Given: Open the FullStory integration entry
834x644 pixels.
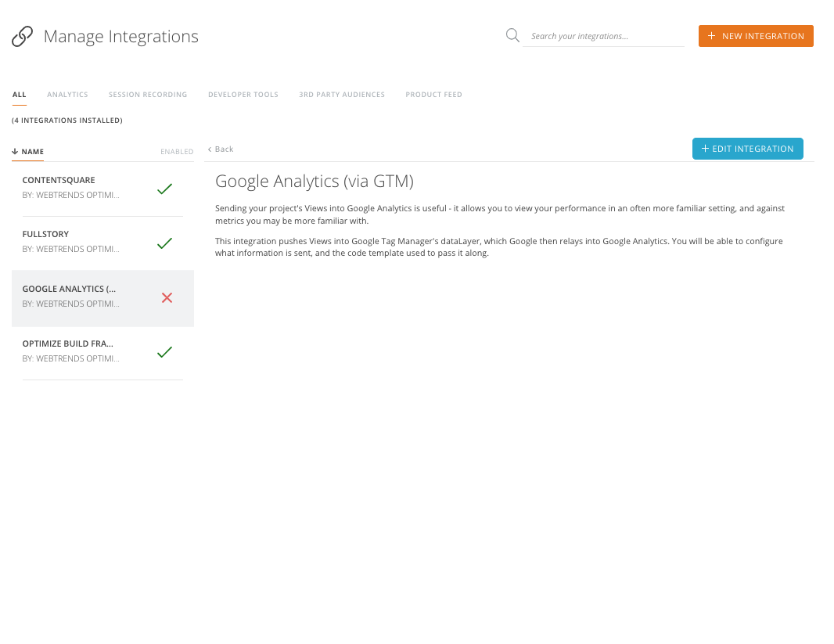Looking at the screenshot, I should pos(70,242).
